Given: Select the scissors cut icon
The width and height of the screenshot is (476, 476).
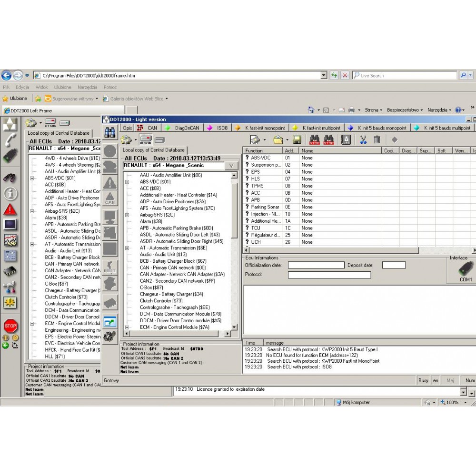Looking at the screenshot, I should pos(363,139).
